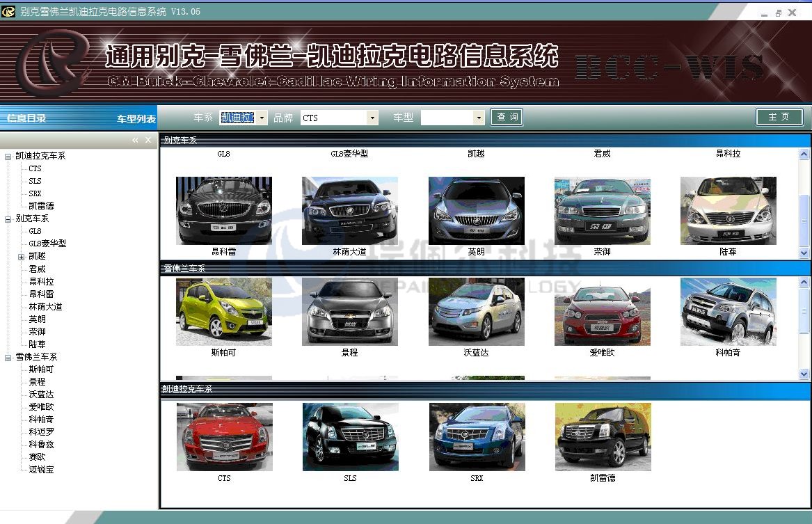The width and height of the screenshot is (812, 524).
Task: Collapse the 凯迪拉克车系 tree group
Action: 8,157
